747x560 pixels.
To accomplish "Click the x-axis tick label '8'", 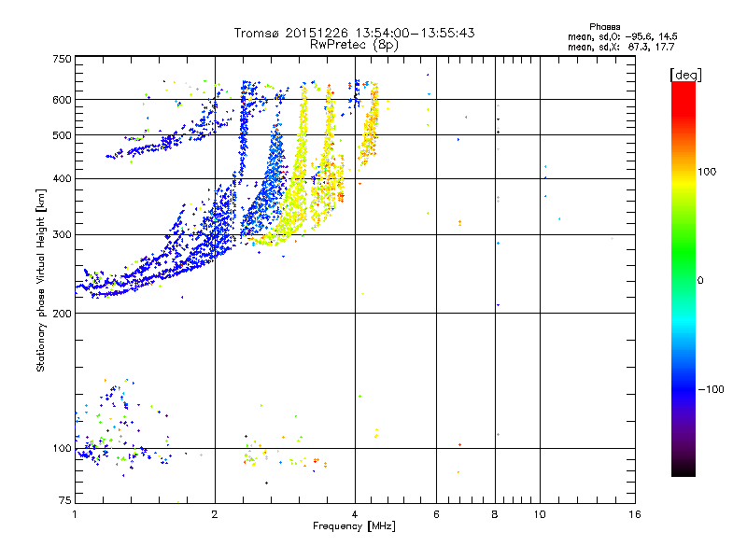I will pos(495,514).
